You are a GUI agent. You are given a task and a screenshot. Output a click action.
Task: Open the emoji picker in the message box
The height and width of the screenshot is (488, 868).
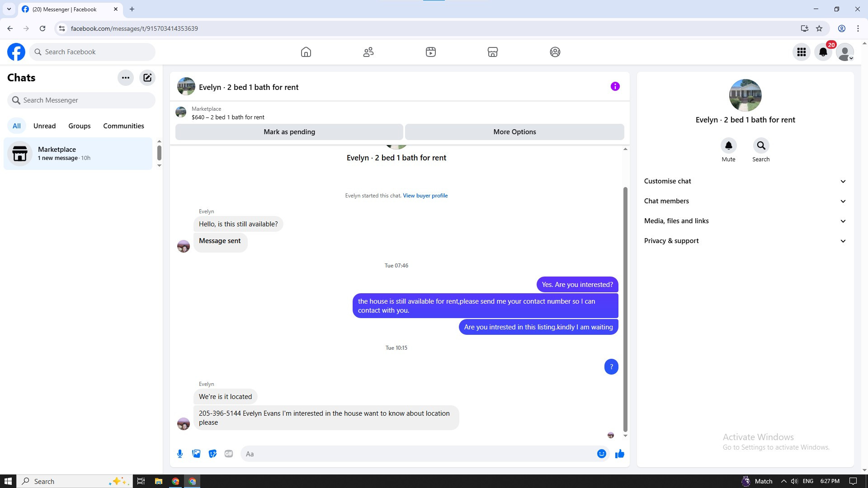[x=601, y=454]
